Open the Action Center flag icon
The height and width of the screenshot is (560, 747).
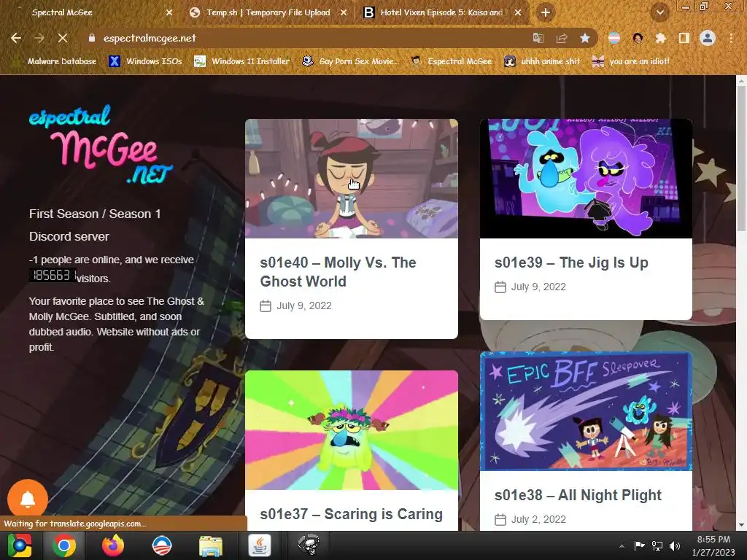pyautogui.click(x=639, y=546)
